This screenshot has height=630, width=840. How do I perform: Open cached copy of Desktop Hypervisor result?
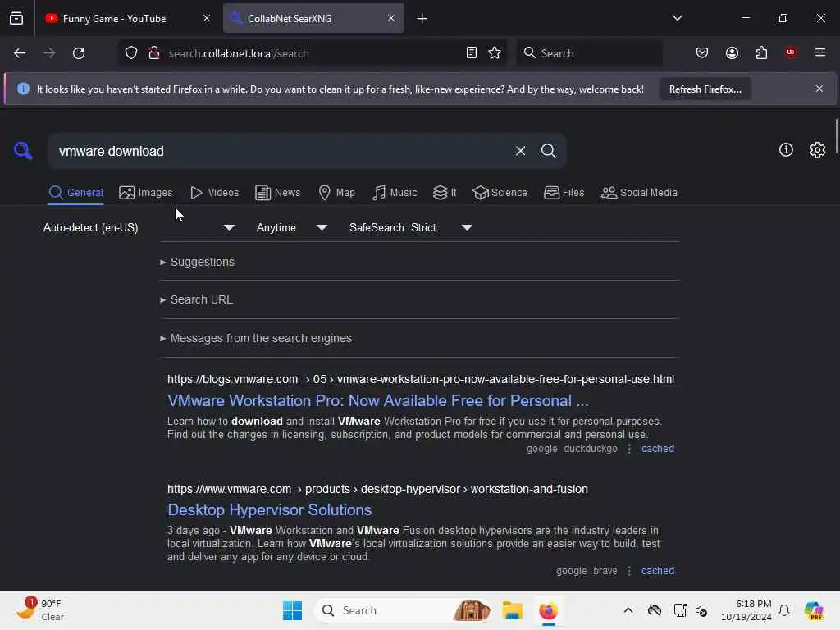[658, 571]
